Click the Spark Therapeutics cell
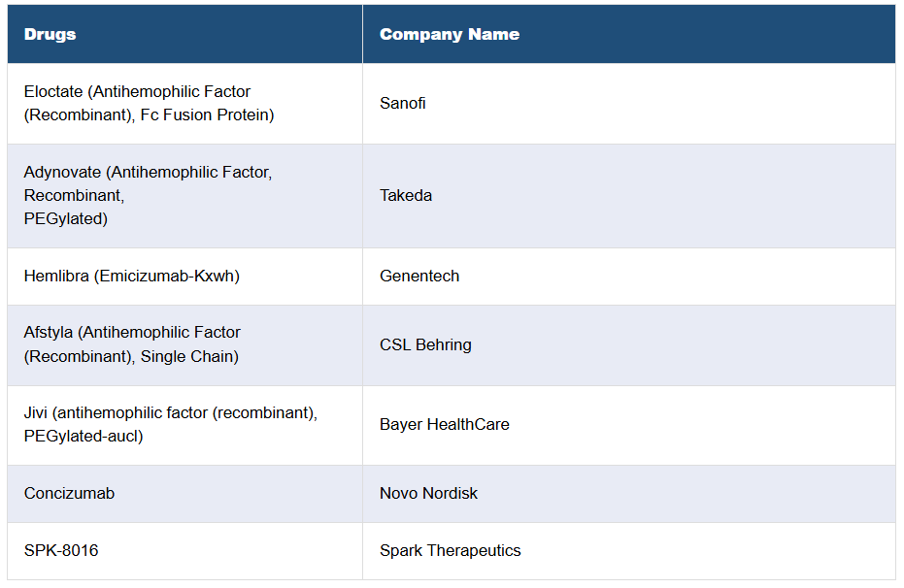This screenshot has height=588, width=904. click(x=451, y=551)
